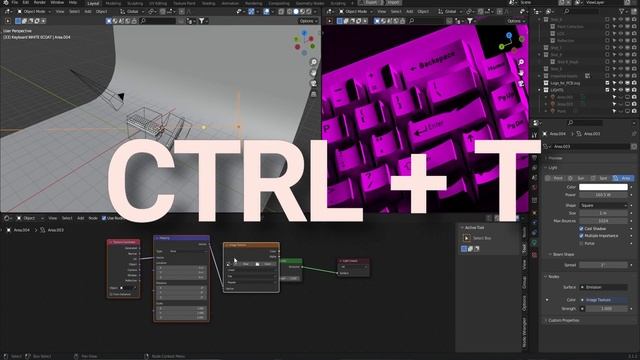Select the Select Box tool in Active Tool
The height and width of the screenshot is (360, 640).
(467, 238)
